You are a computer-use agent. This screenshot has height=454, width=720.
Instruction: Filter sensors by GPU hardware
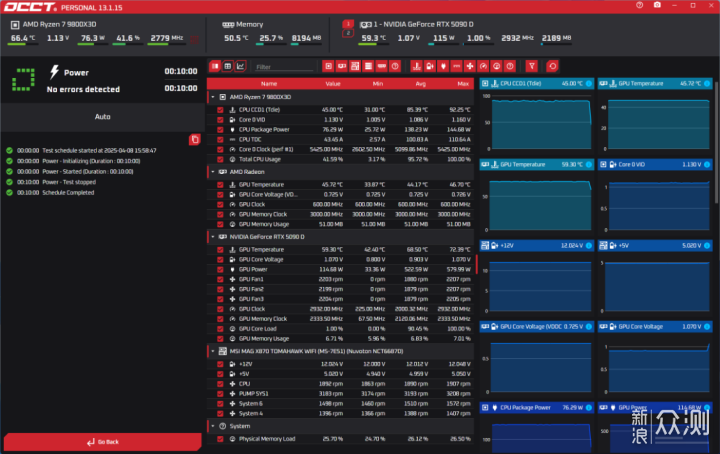point(342,67)
